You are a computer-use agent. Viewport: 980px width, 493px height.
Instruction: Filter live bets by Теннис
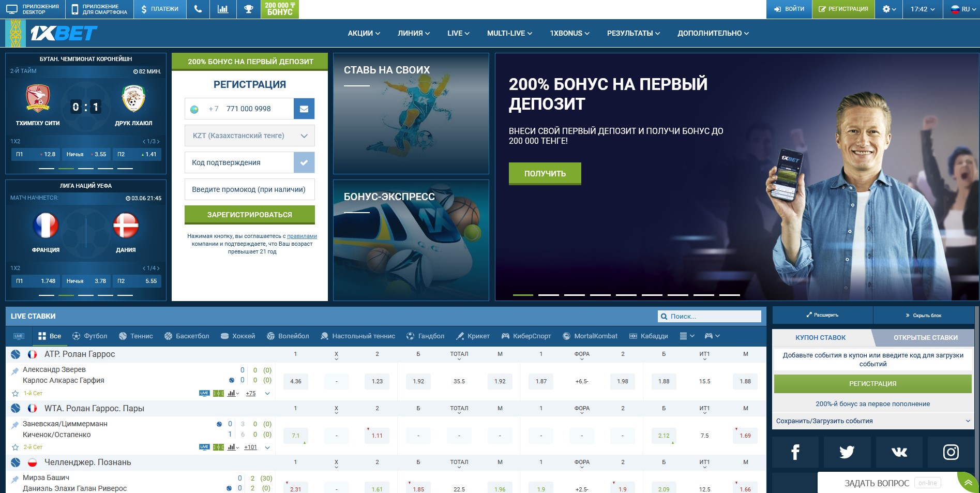tap(135, 336)
